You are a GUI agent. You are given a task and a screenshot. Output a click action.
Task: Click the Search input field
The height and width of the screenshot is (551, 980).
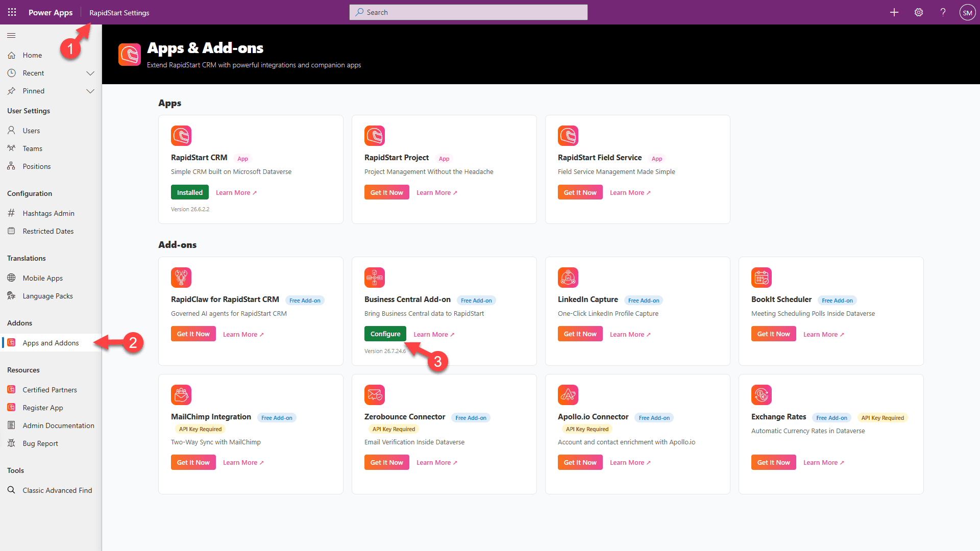pos(469,12)
